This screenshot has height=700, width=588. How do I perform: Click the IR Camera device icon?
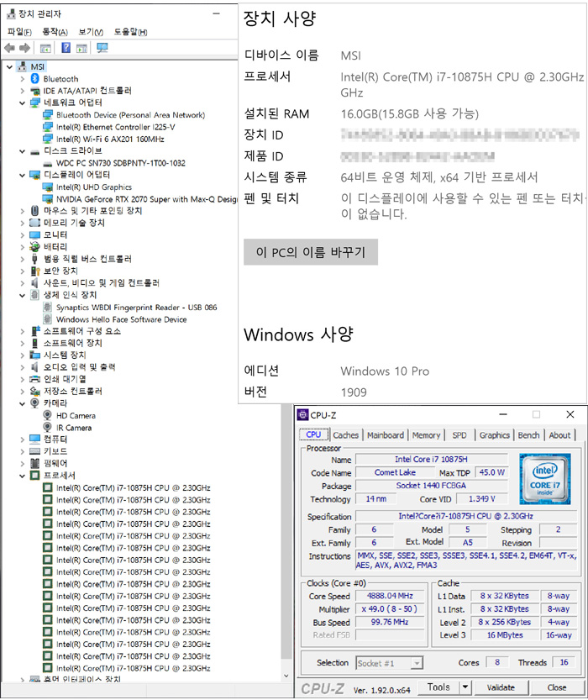pos(47,427)
